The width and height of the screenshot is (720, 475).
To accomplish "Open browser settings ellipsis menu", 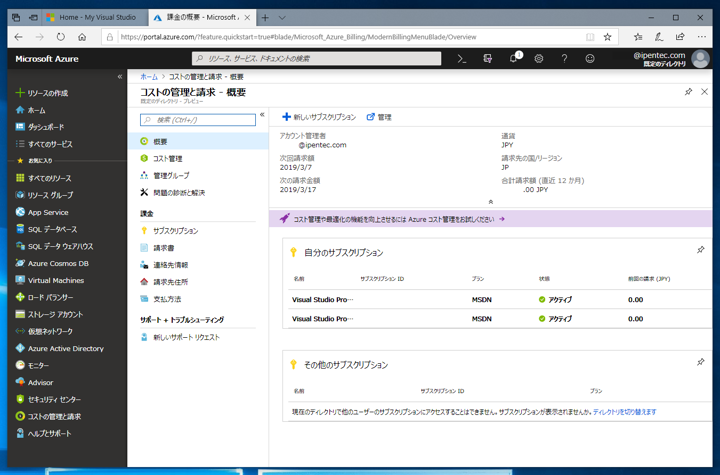I will 701,37.
